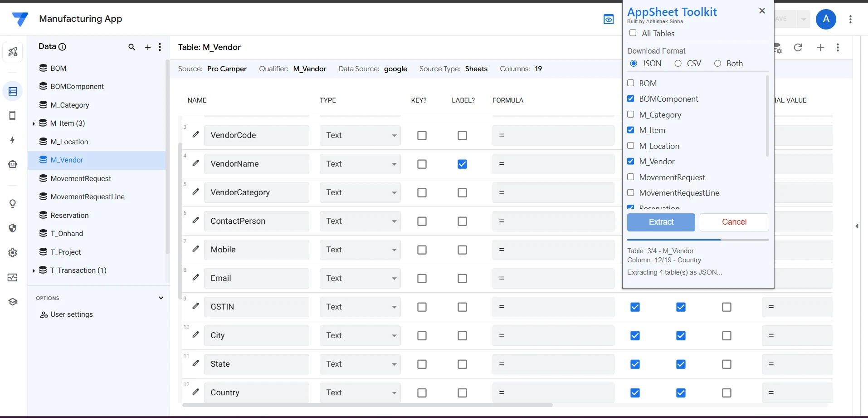The width and height of the screenshot is (868, 418).
Task: Check MovementRequestLine in Toolkit list
Action: (631, 192)
